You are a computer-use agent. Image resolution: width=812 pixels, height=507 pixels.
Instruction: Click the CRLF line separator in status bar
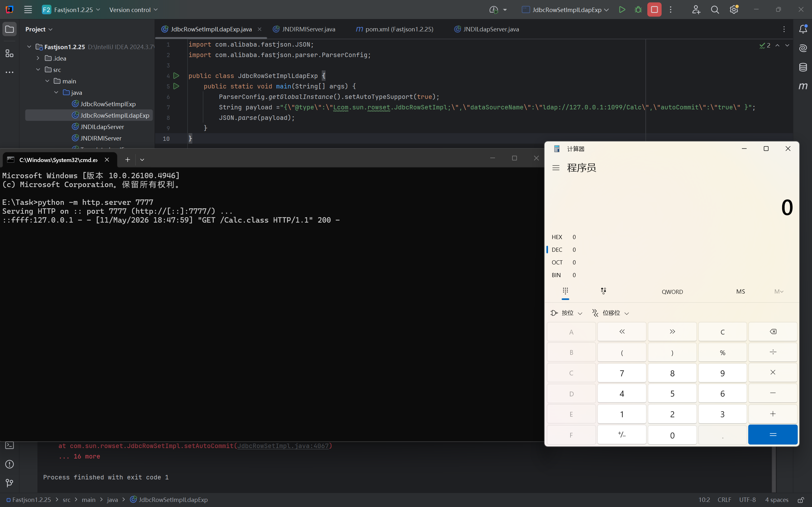[x=724, y=500]
